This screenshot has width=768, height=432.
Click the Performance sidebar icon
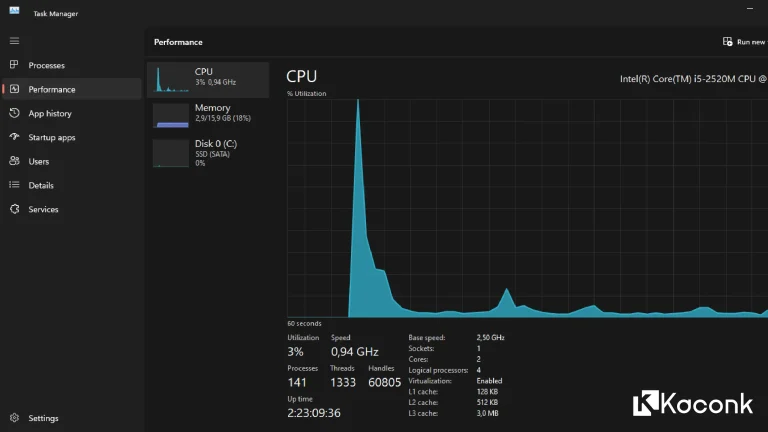point(14,89)
